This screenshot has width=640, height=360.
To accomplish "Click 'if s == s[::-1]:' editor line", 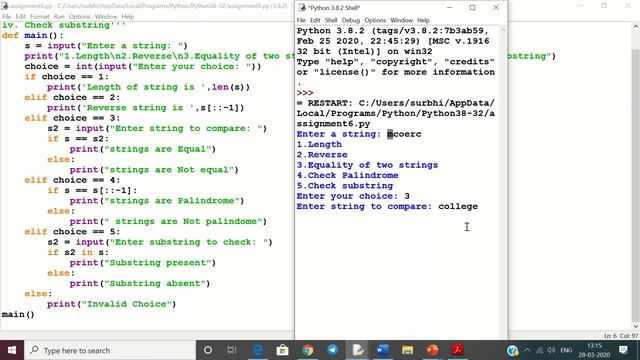I will [92, 191].
